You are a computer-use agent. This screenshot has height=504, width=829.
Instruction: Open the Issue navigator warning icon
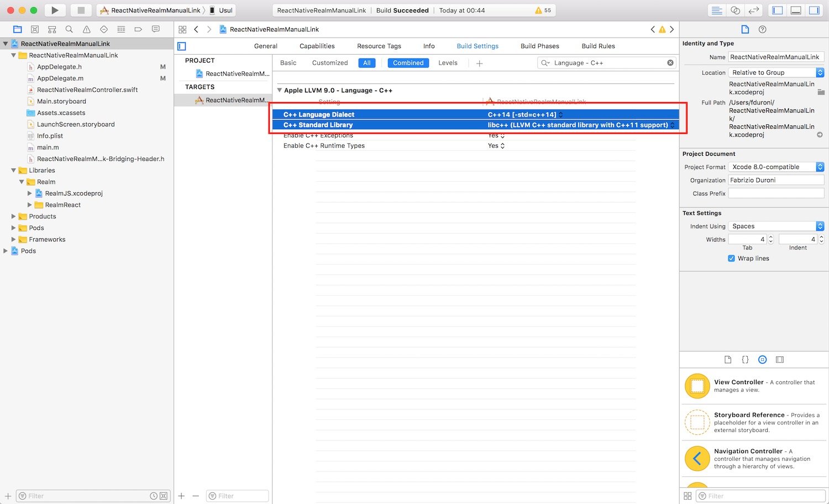tap(86, 29)
